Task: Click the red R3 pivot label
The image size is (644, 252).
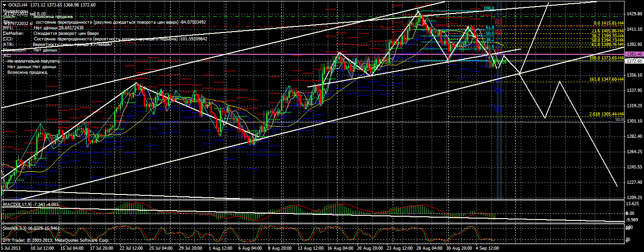Action: click(499, 22)
